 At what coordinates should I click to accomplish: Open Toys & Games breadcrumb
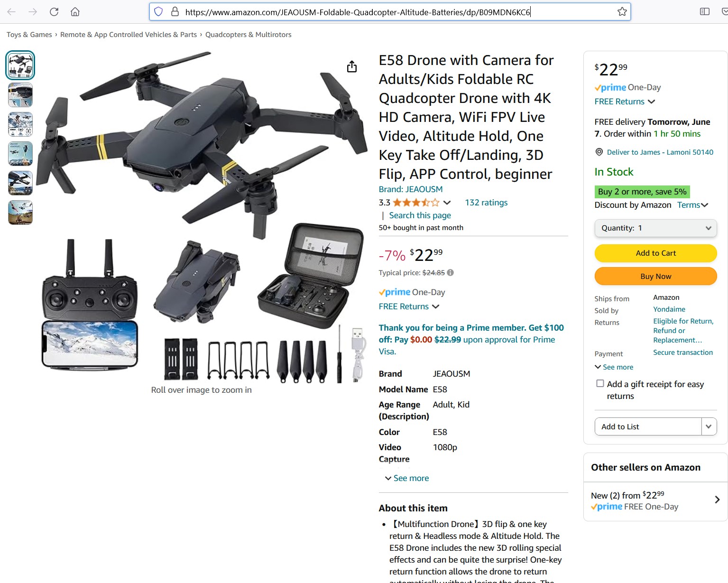click(29, 35)
